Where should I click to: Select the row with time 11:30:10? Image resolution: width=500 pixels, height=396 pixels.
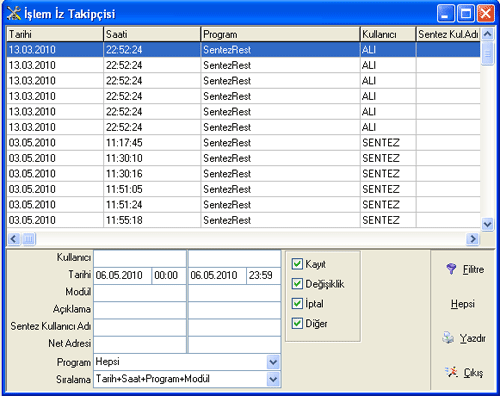(x=243, y=158)
